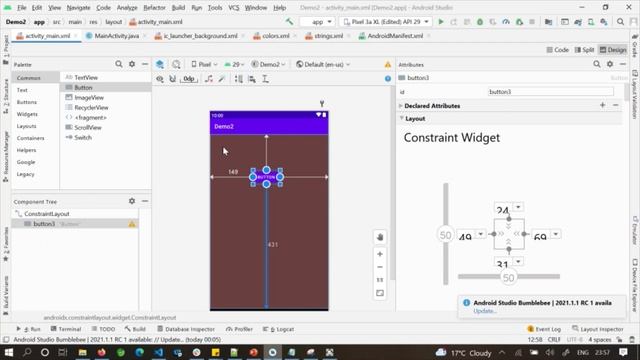Click the Search Everywhere magnifier icon
640x360 pixels.
(620, 22)
